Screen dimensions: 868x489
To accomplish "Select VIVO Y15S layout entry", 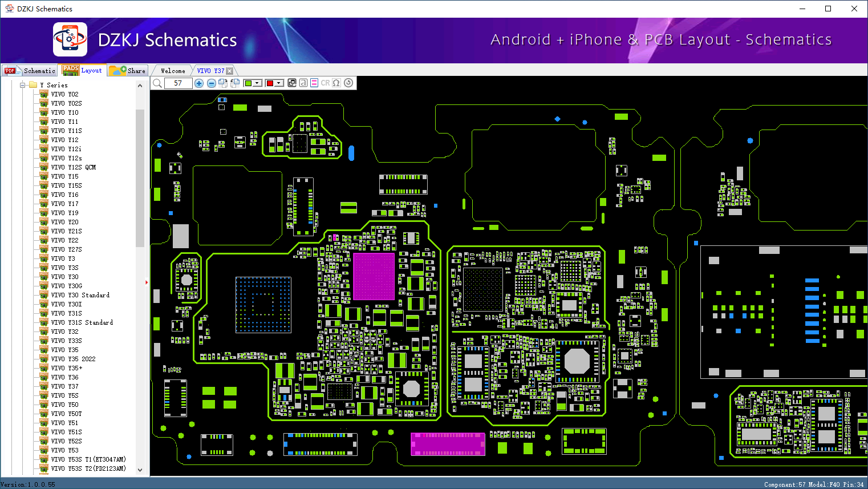I will tap(66, 185).
